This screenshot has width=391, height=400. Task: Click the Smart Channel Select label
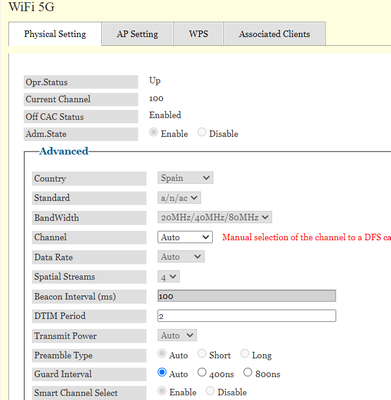[89, 393]
